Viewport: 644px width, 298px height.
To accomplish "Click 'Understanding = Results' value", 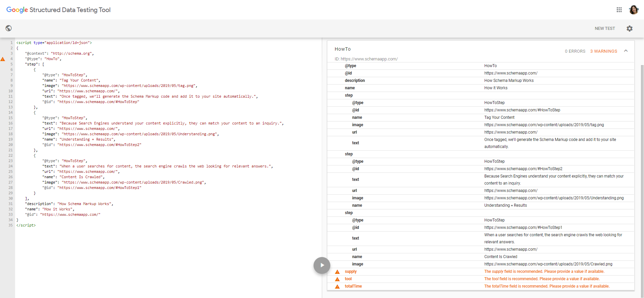I will click(505, 205).
